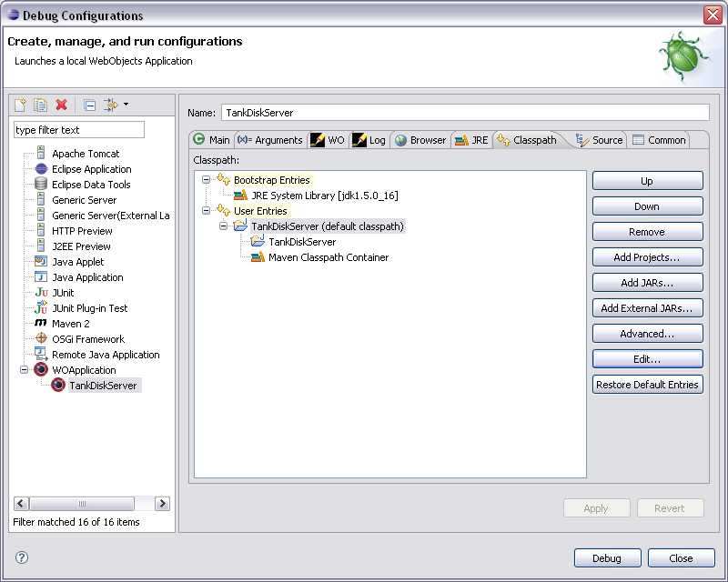Click the HTTP Preview icon

[41, 230]
